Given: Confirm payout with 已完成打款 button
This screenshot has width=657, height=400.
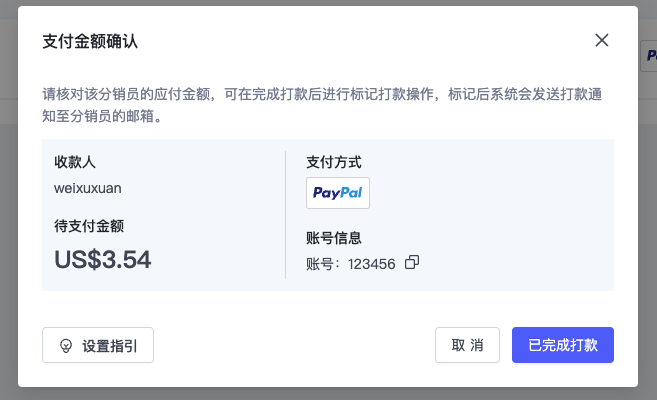Looking at the screenshot, I should click(x=563, y=345).
